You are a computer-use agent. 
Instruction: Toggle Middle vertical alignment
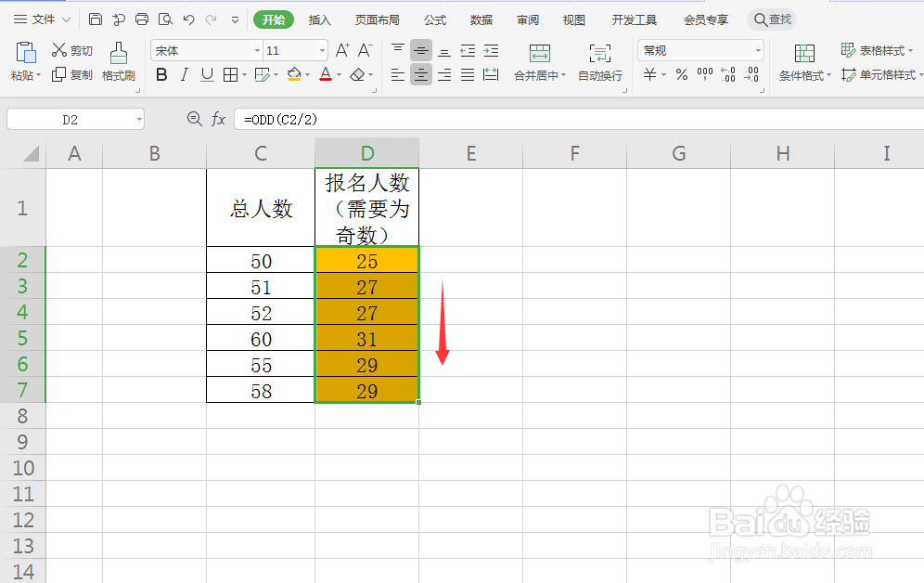[421, 51]
